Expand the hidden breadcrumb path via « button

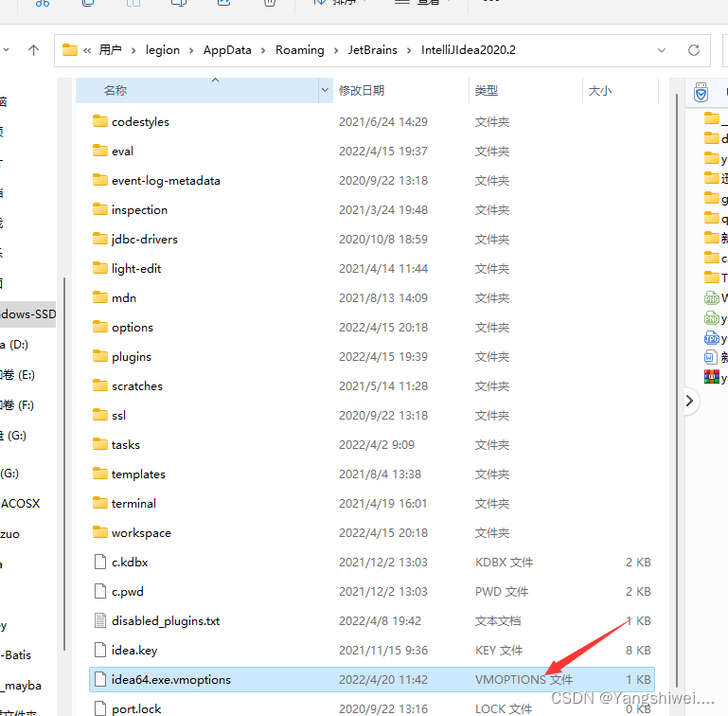click(87, 50)
